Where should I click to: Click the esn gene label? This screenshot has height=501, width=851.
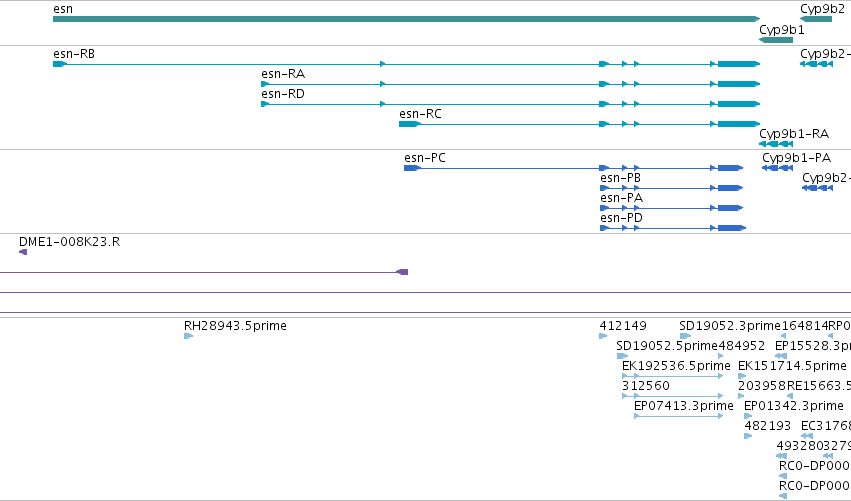click(x=63, y=9)
